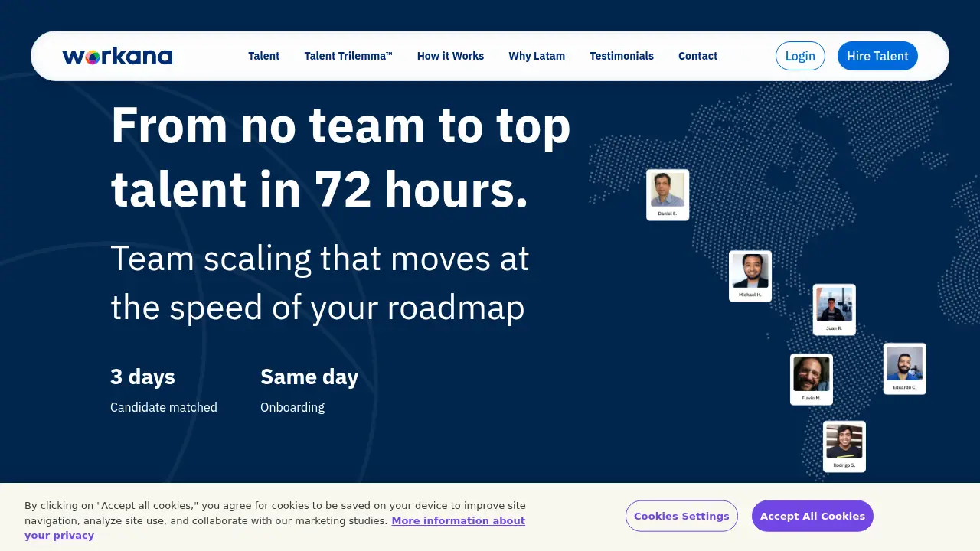Click the "Same day" statistic
980x551 pixels.
[x=309, y=377]
